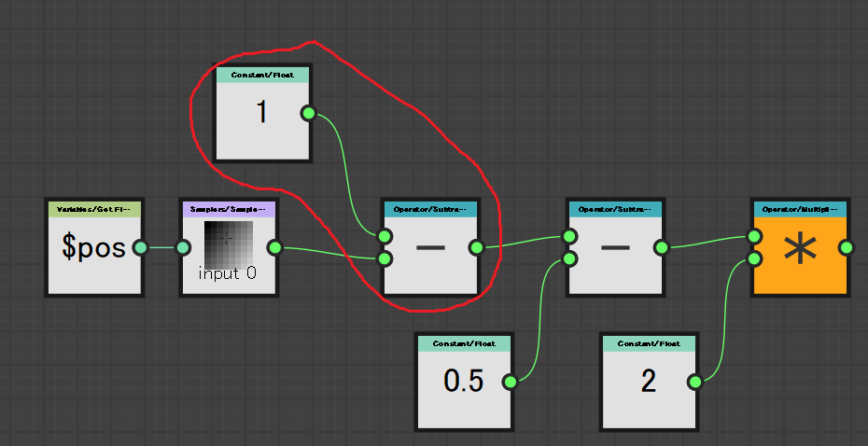The height and width of the screenshot is (446, 868).
Task: Select the Subtract node wired to Float 1
Action: tap(430, 247)
